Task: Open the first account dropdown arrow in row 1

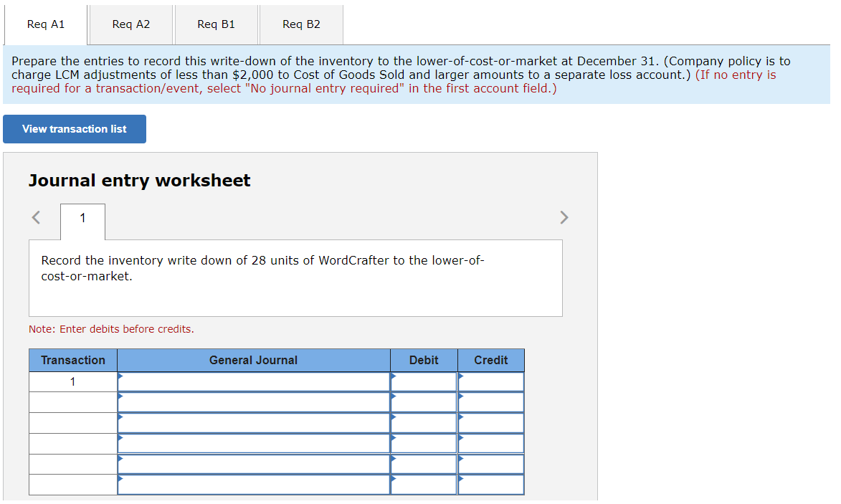Action: tap(122, 376)
